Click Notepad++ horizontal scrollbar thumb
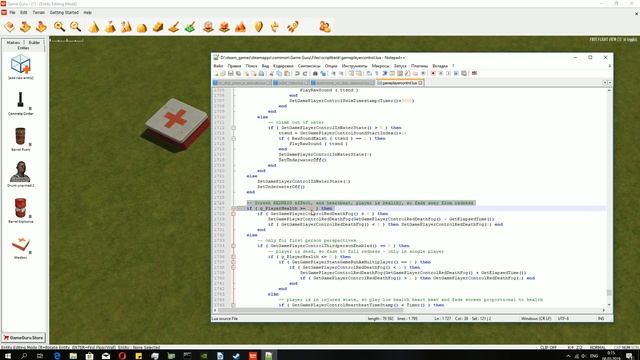 coord(312,310)
